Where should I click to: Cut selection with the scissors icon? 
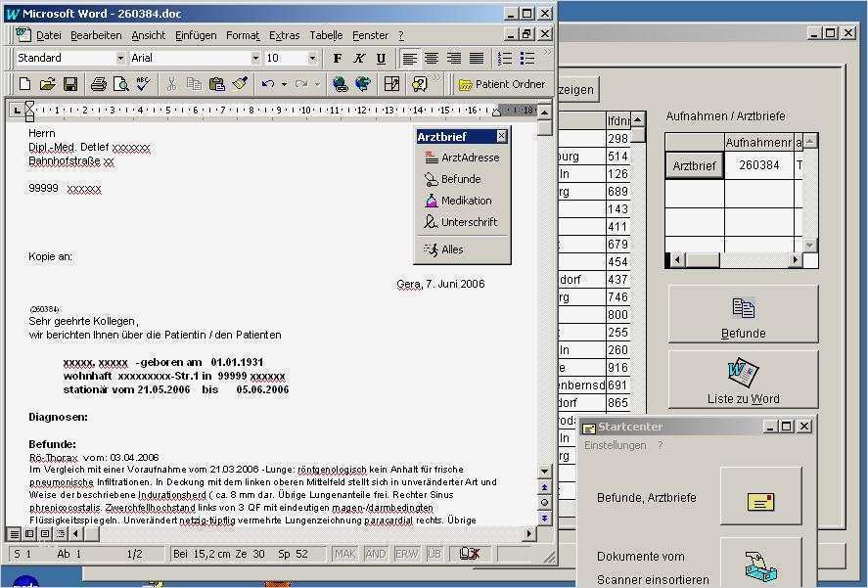tap(171, 84)
